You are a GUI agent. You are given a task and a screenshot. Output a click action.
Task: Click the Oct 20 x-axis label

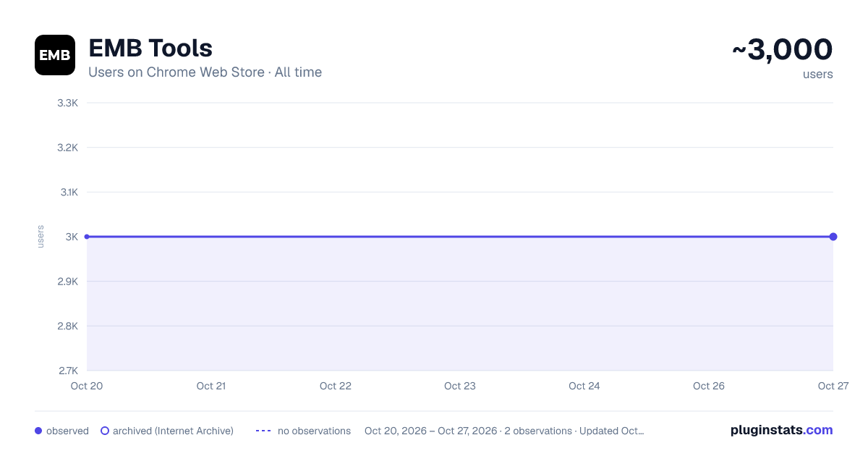(x=87, y=386)
